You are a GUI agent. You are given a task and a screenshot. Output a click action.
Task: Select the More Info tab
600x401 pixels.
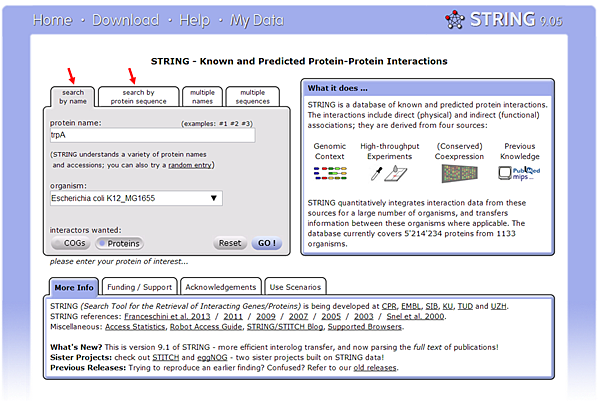[x=74, y=287]
